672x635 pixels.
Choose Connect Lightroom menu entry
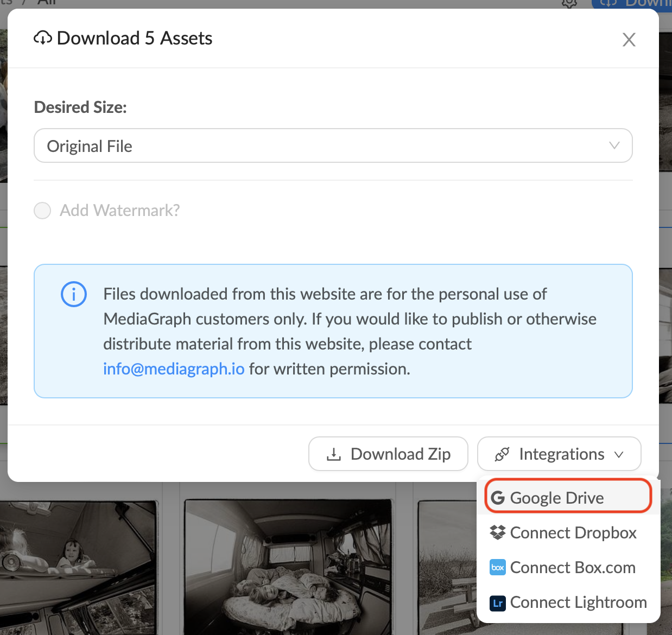578,602
